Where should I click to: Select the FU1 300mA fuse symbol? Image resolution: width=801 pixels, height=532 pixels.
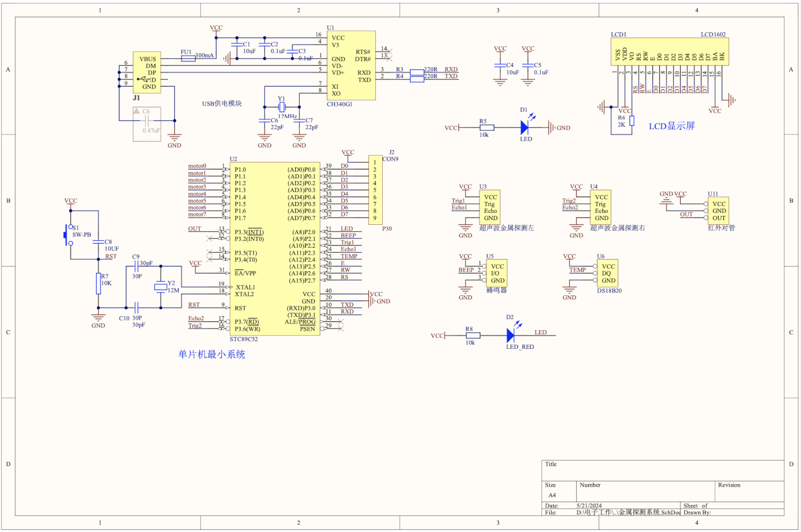click(188, 58)
